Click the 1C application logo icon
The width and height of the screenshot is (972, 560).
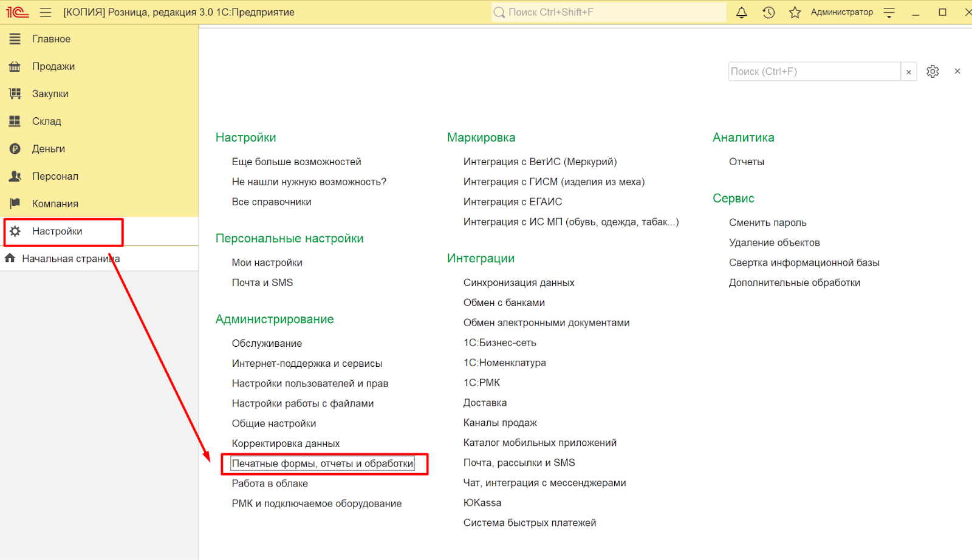pos(18,12)
